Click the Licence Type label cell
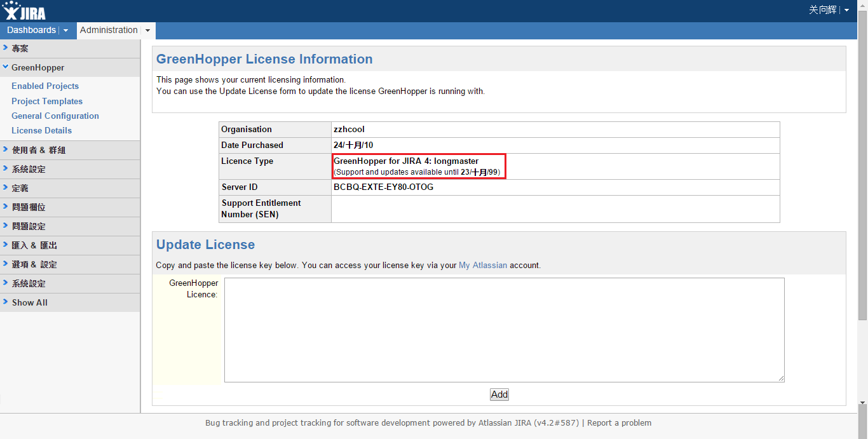 [275, 166]
